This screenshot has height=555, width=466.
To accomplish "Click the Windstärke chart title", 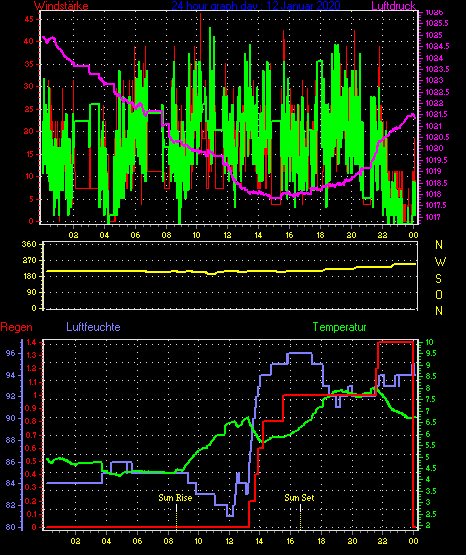I will [x=61, y=6].
